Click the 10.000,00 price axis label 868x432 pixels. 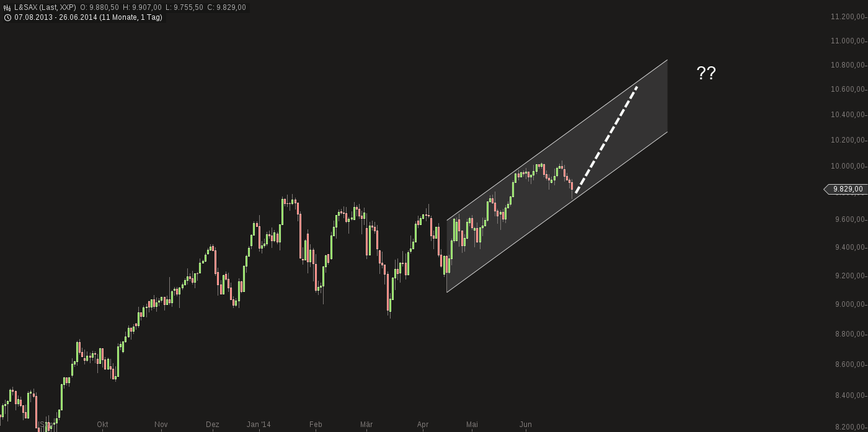point(848,165)
